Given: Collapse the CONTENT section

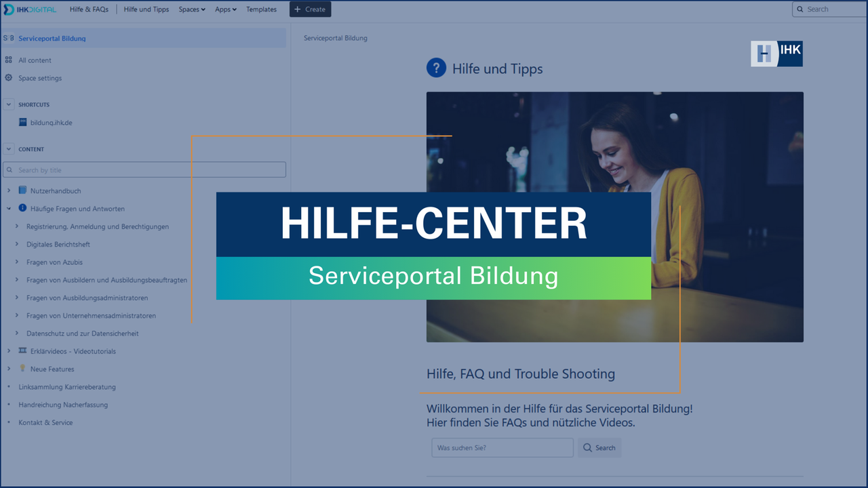Looking at the screenshot, I should [x=9, y=149].
